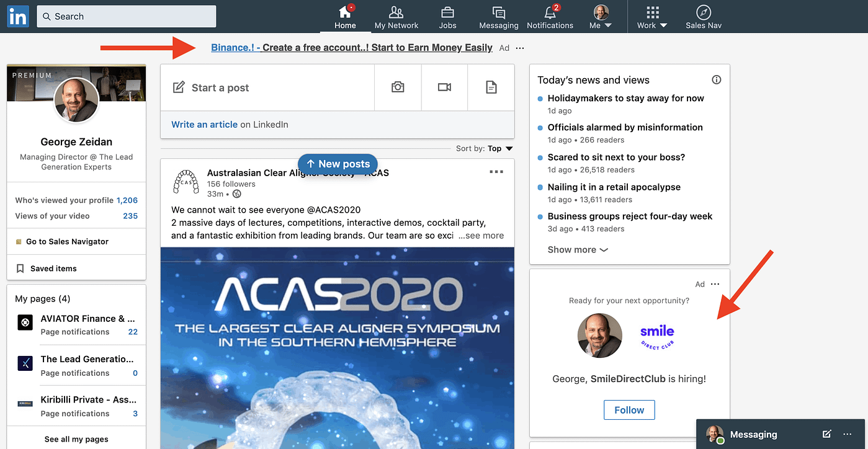Open options for SmileDirectClub ad
Screen dimensions: 868x449
click(x=715, y=284)
